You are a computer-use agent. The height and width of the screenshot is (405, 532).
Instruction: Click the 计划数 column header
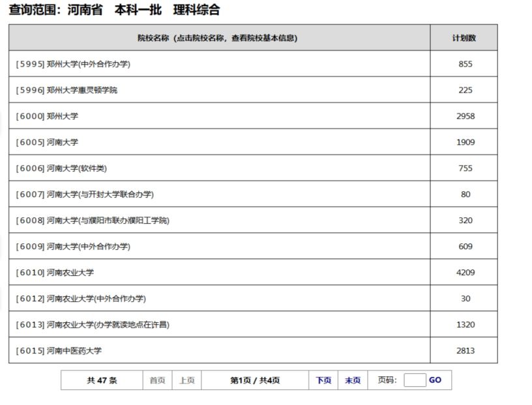point(464,38)
